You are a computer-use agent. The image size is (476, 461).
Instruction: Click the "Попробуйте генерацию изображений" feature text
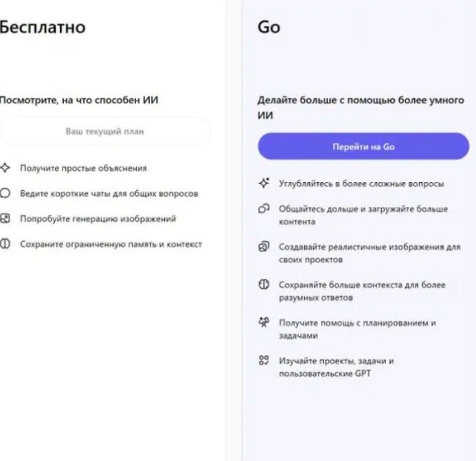click(x=98, y=219)
